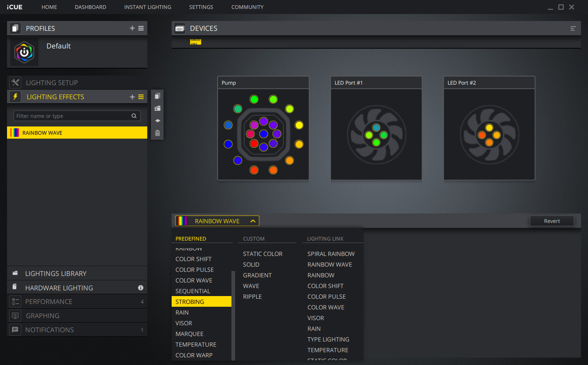Image resolution: width=588 pixels, height=365 pixels.
Task: Click the LED Port #1 fan graphic
Action: click(376, 135)
